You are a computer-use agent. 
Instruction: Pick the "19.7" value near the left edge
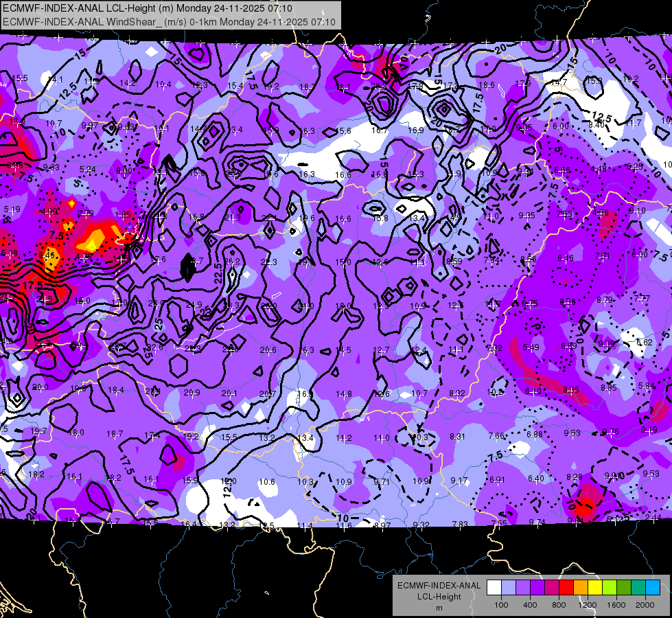click(x=38, y=431)
